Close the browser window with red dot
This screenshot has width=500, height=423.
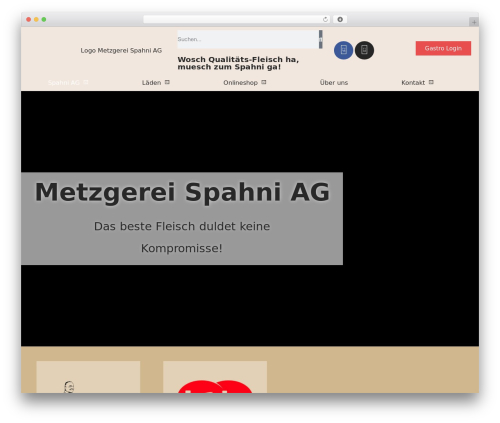[x=29, y=19]
